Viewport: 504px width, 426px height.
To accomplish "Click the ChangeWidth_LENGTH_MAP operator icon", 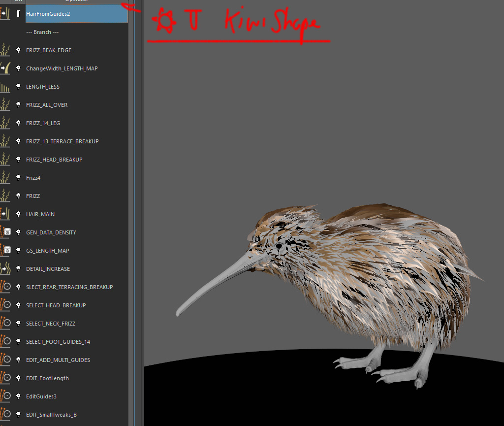I will [x=5, y=68].
